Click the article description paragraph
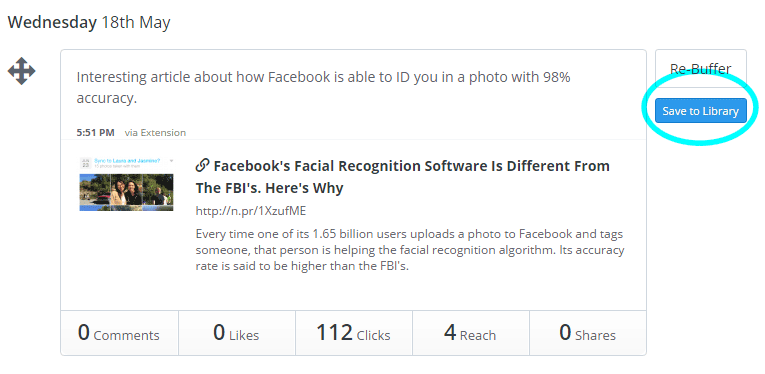Screen dimensions: 765x374 tap(410, 250)
